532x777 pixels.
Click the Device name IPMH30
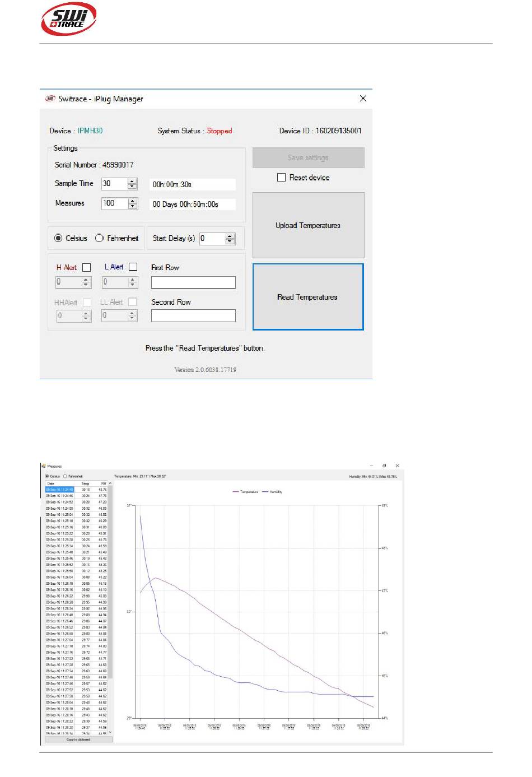tap(90, 131)
